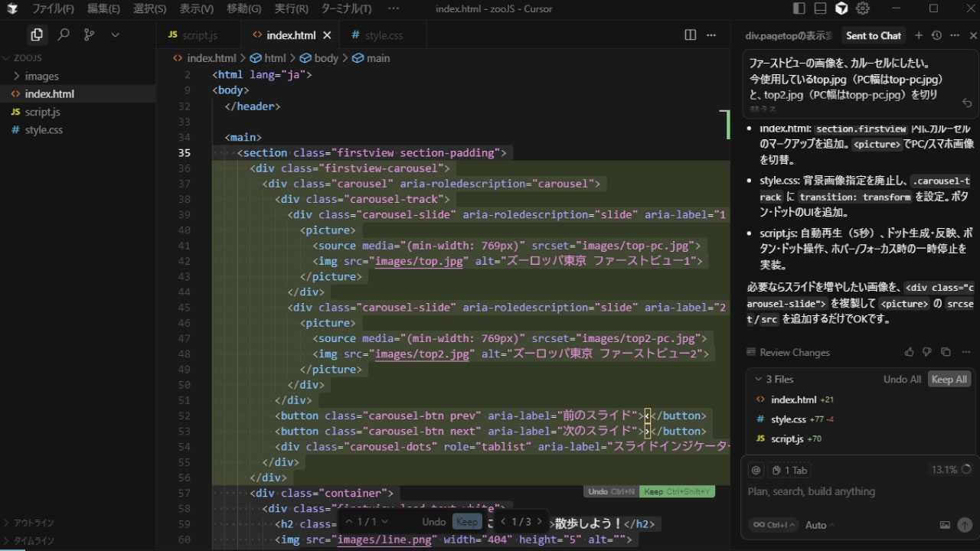This screenshot has height=551, width=980.
Task: Open the 選択(S) menu
Action: 149,8
